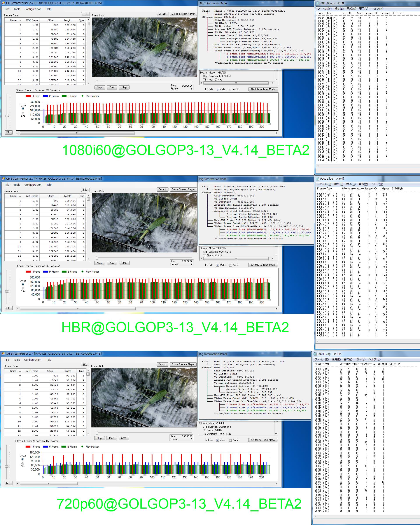The height and width of the screenshot is (525, 420).
Task: Click Detach button in 00010.MTS window
Action: pos(162,14)
